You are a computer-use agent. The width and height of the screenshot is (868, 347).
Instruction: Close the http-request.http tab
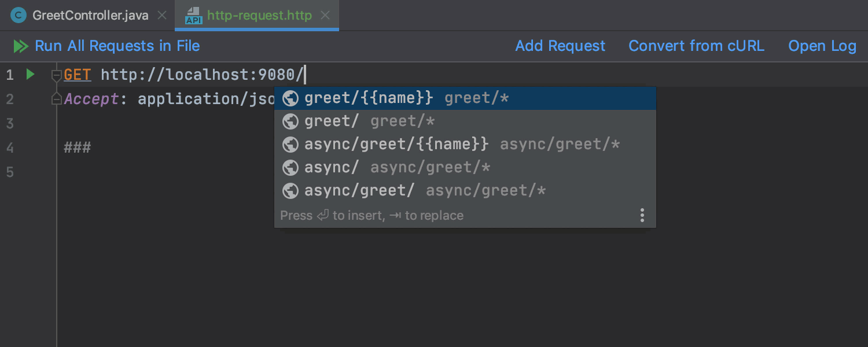pyautogui.click(x=326, y=16)
